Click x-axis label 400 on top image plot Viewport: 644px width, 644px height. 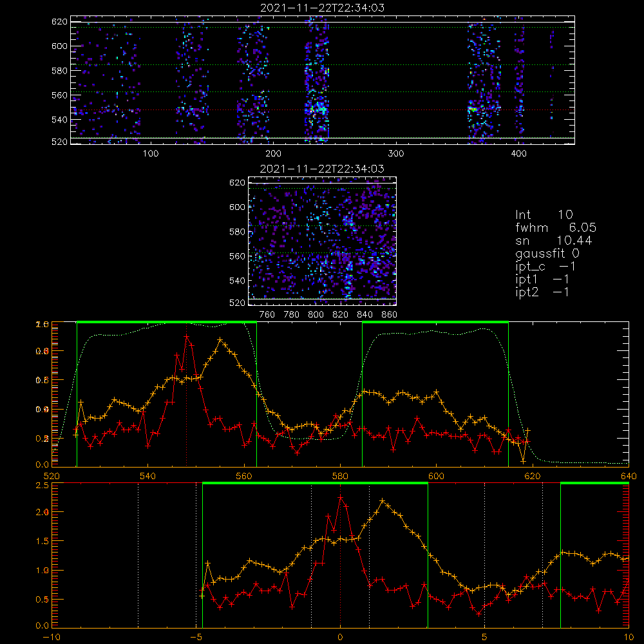click(x=518, y=154)
